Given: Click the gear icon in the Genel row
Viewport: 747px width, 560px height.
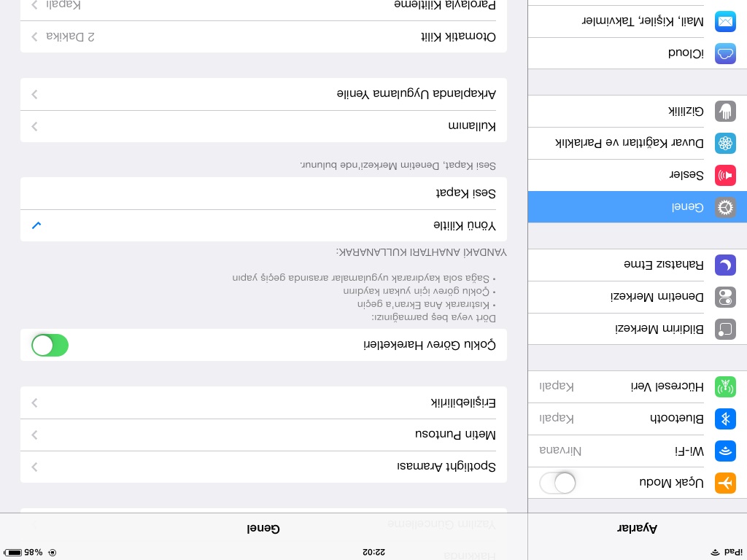Looking at the screenshot, I should point(725,207).
